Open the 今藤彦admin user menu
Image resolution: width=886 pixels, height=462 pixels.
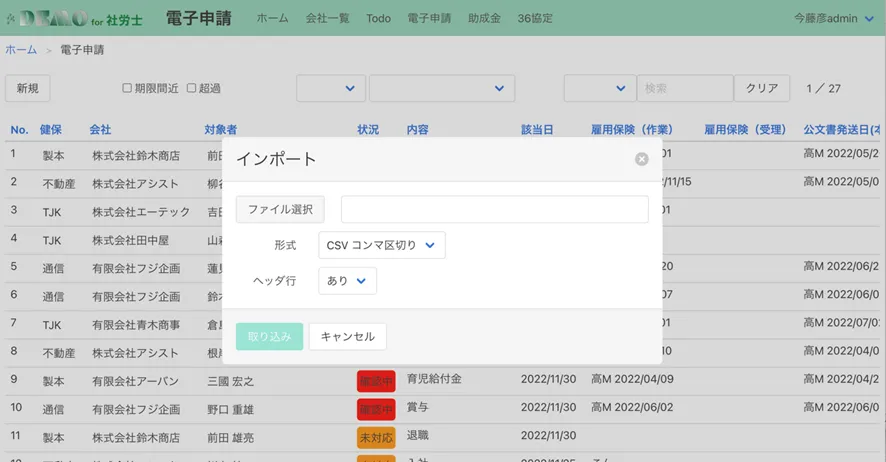tap(833, 18)
